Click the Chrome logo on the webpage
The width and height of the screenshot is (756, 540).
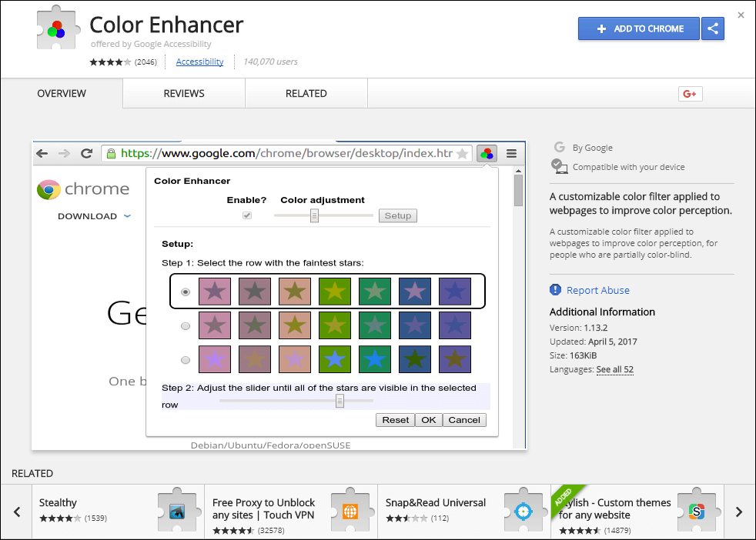pyautogui.click(x=49, y=189)
